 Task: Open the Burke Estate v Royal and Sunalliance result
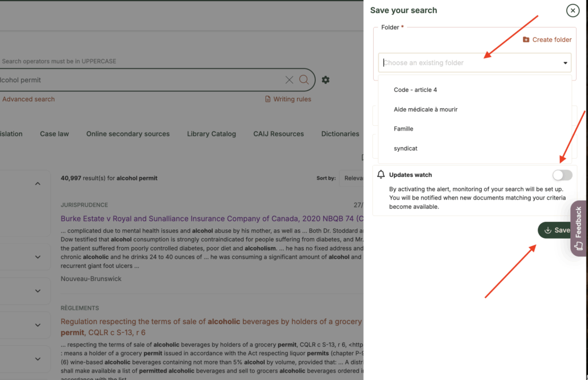[x=212, y=218]
